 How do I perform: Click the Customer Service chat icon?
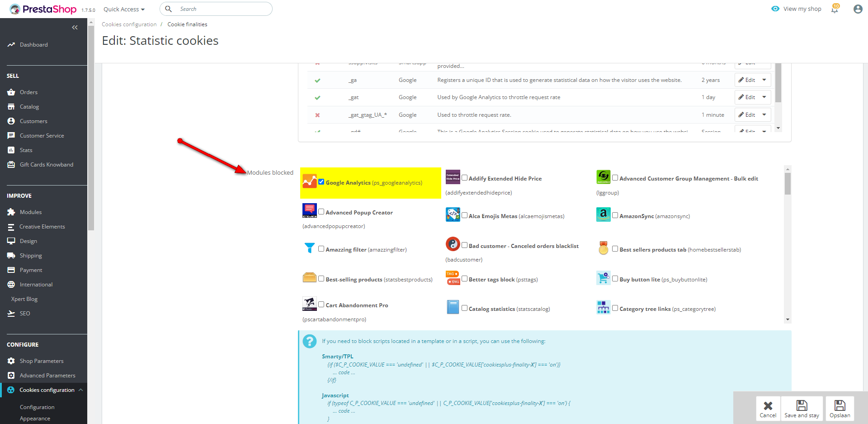[11, 136]
